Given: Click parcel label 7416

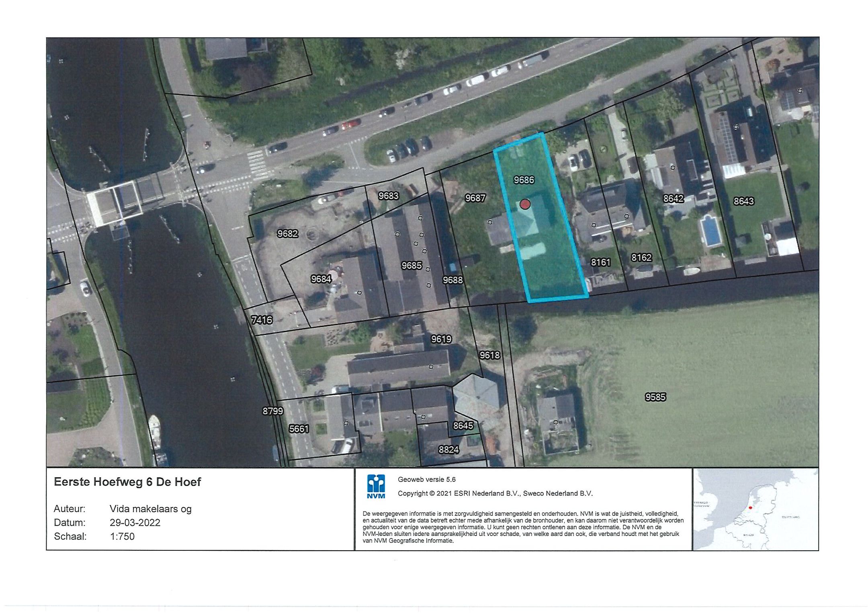Looking at the screenshot, I should (262, 320).
